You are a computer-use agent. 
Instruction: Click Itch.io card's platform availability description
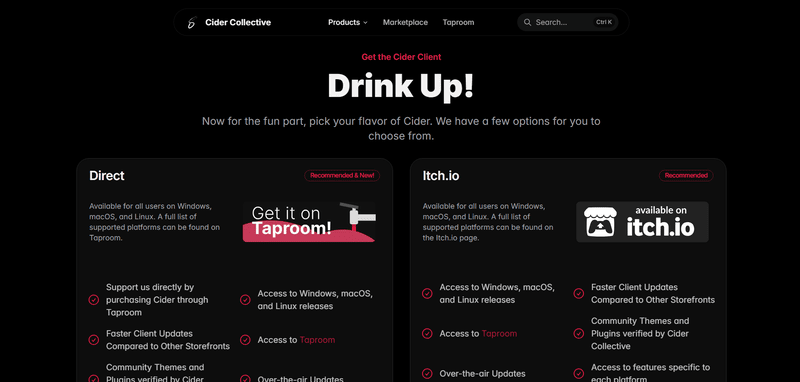point(488,222)
